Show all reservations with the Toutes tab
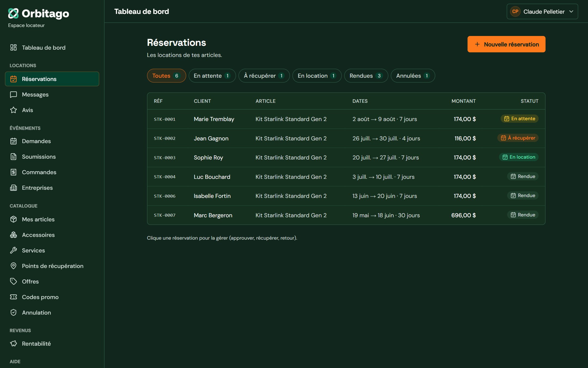Image resolution: width=588 pixels, height=368 pixels. 166,76
